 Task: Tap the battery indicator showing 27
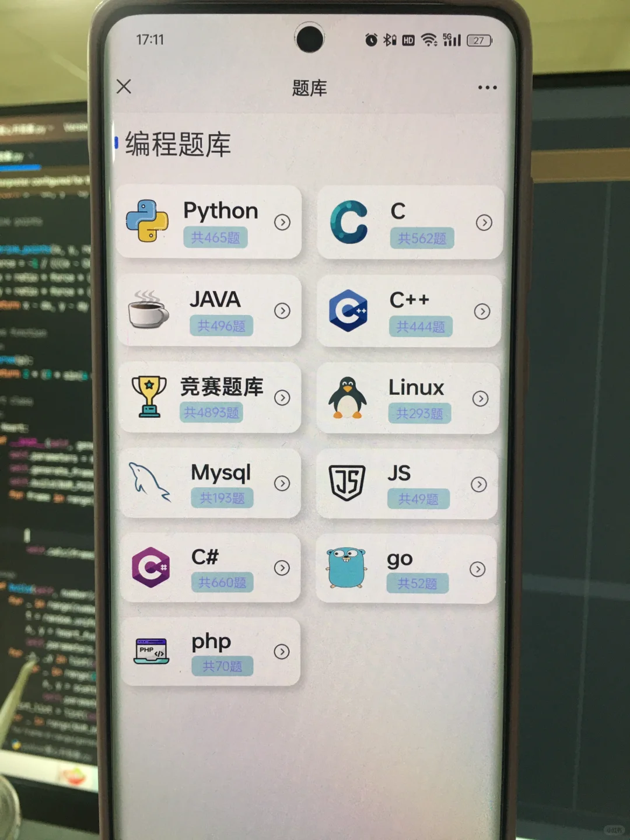coord(480,40)
